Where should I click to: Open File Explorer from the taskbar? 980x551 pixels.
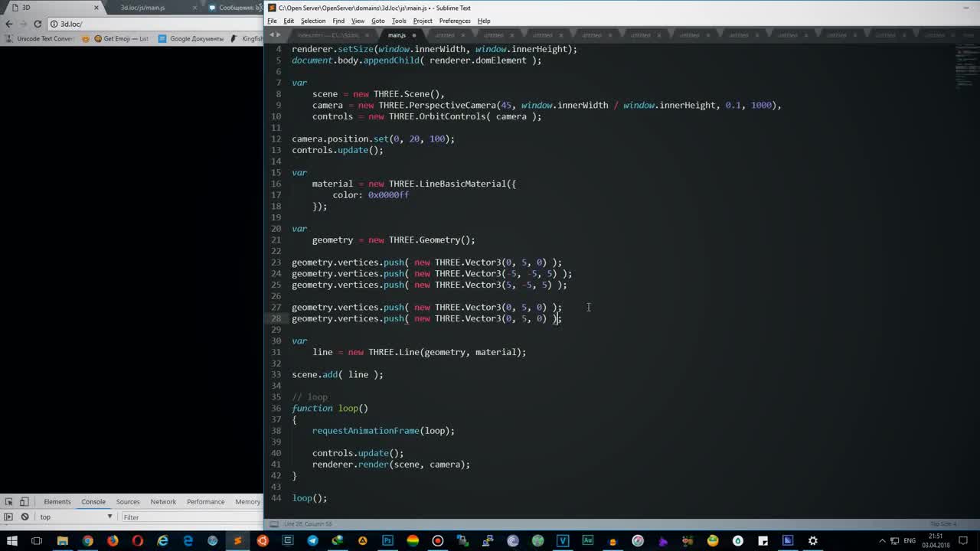point(63,541)
